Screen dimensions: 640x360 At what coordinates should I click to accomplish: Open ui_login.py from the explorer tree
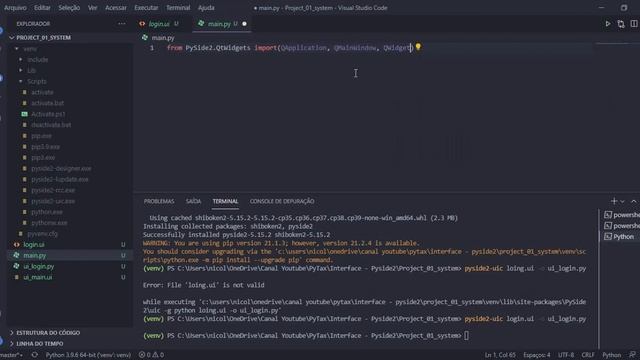point(38,267)
